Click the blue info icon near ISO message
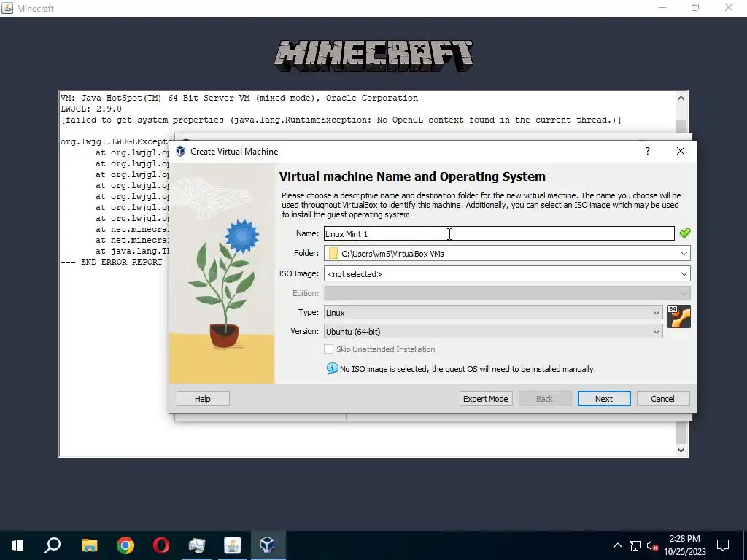 pyautogui.click(x=332, y=368)
